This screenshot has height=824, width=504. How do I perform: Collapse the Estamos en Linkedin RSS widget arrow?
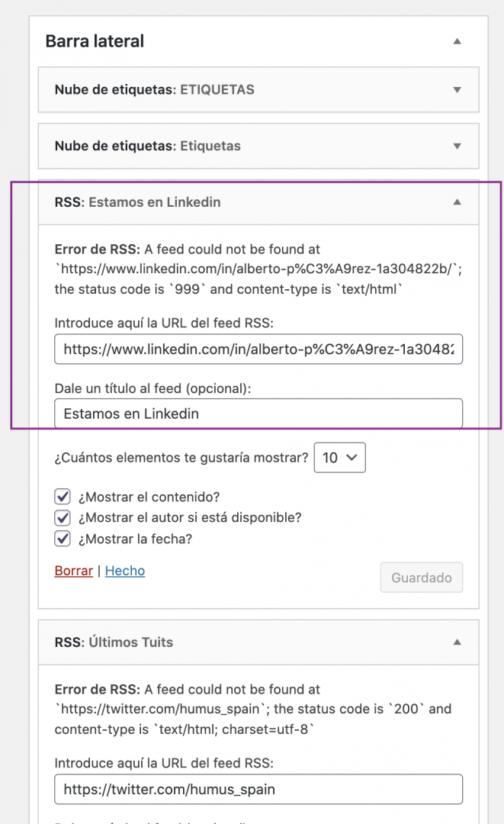457,202
